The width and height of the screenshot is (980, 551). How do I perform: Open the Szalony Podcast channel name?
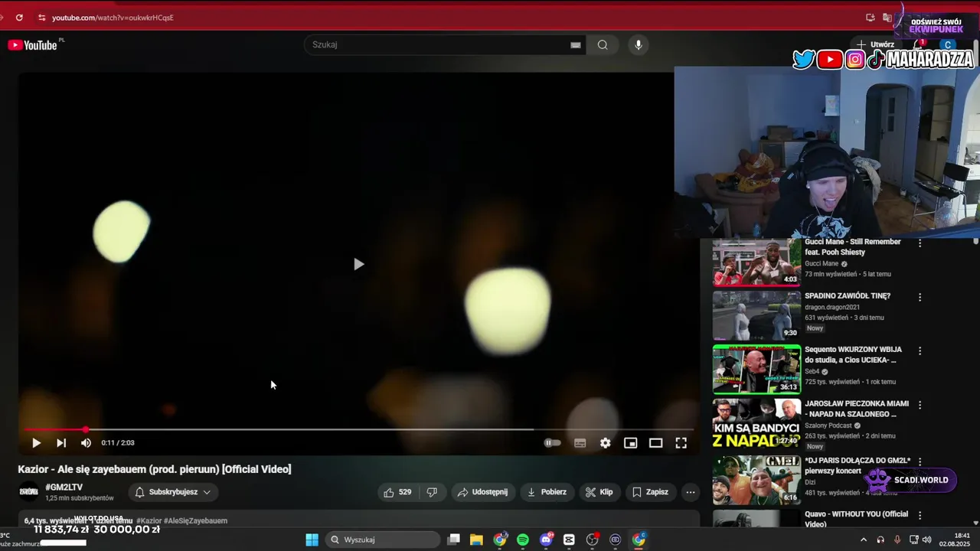[x=828, y=425]
